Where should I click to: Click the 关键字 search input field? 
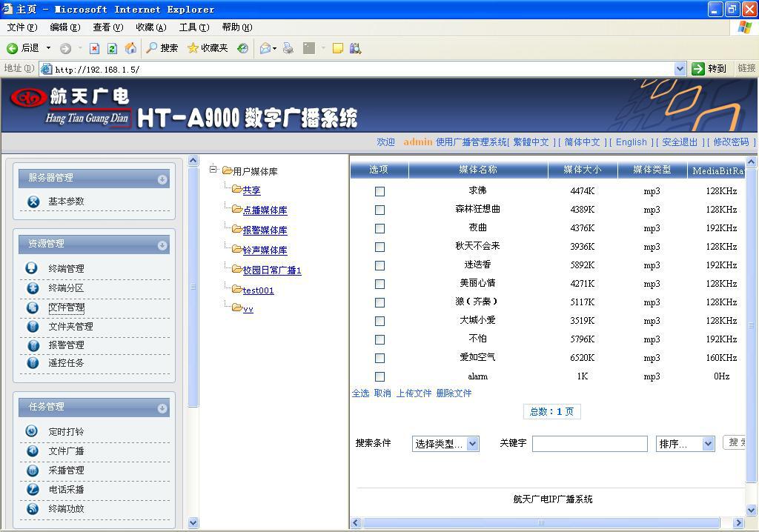tap(589, 444)
